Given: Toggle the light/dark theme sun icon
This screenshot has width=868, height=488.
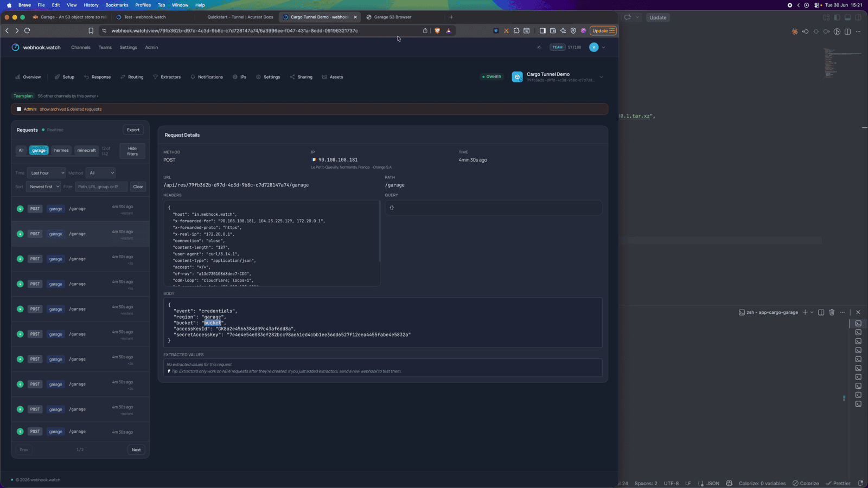Looking at the screenshot, I should 539,47.
